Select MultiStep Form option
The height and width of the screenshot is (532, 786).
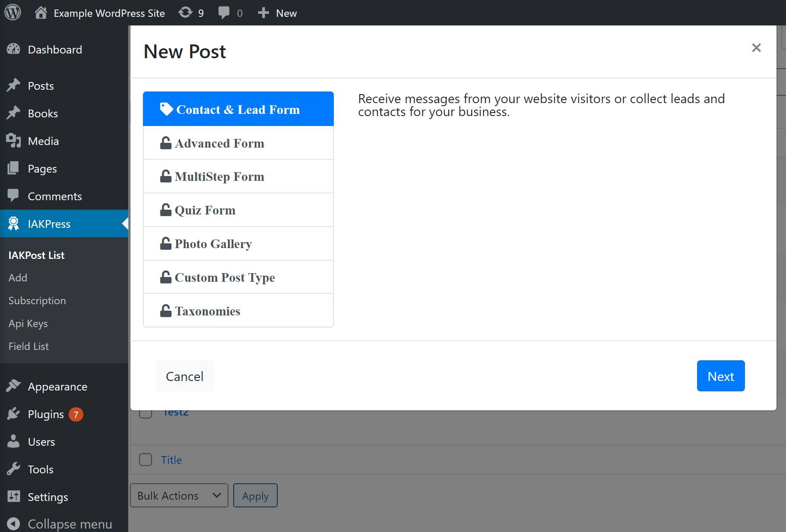(x=238, y=176)
